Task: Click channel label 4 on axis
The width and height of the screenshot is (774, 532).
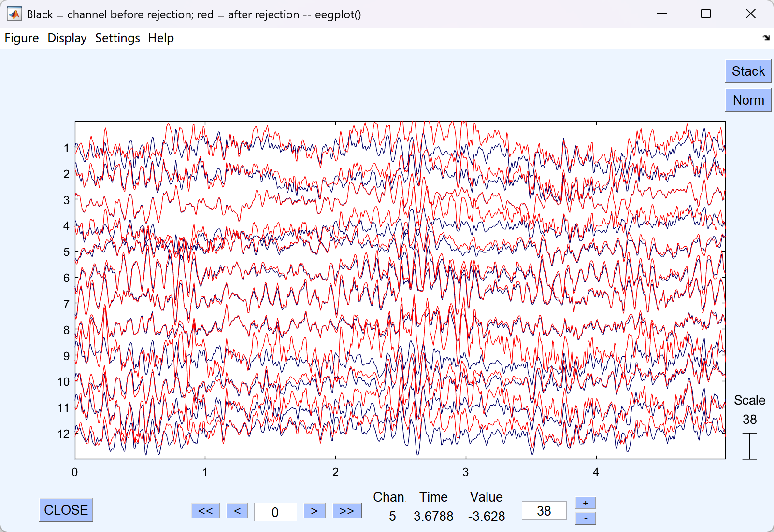Action: [x=66, y=226]
